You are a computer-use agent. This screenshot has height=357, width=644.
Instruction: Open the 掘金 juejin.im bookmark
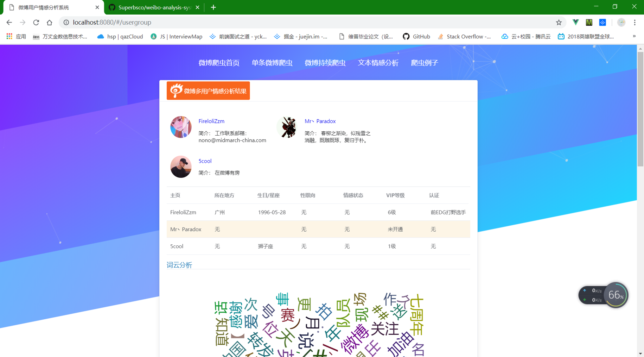[301, 36]
